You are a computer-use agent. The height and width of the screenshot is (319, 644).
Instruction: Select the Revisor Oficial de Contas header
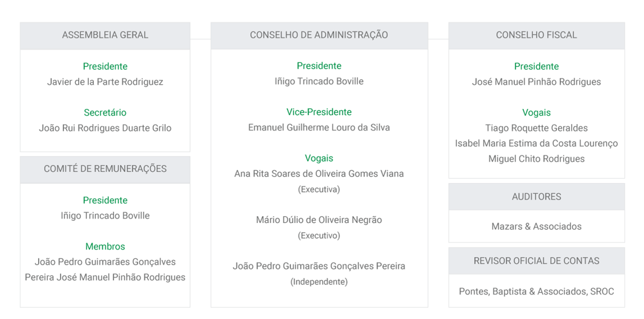[x=537, y=261]
